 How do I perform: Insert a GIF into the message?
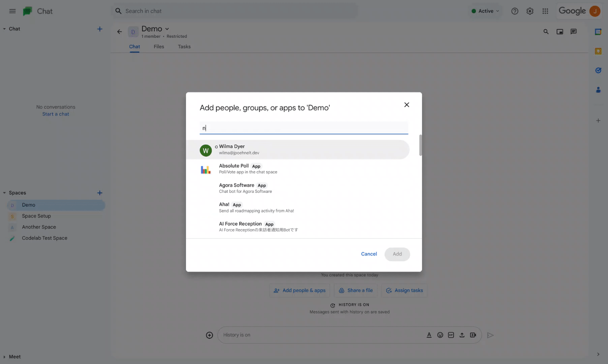pos(451,335)
